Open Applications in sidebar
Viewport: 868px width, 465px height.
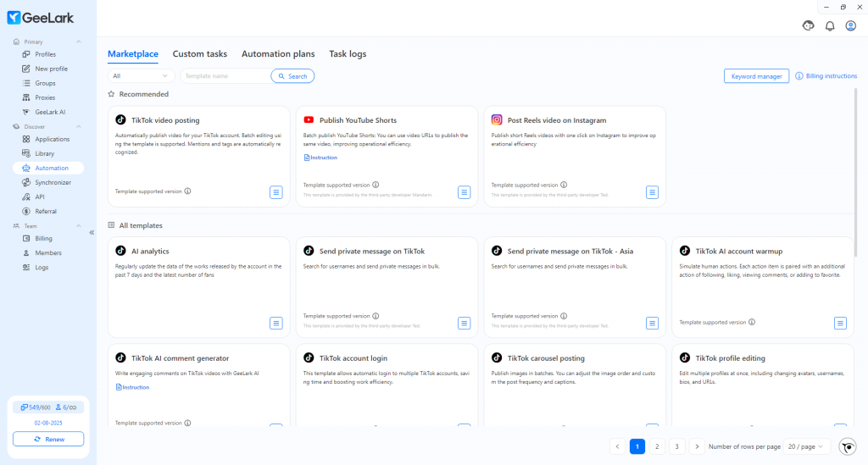click(48, 139)
